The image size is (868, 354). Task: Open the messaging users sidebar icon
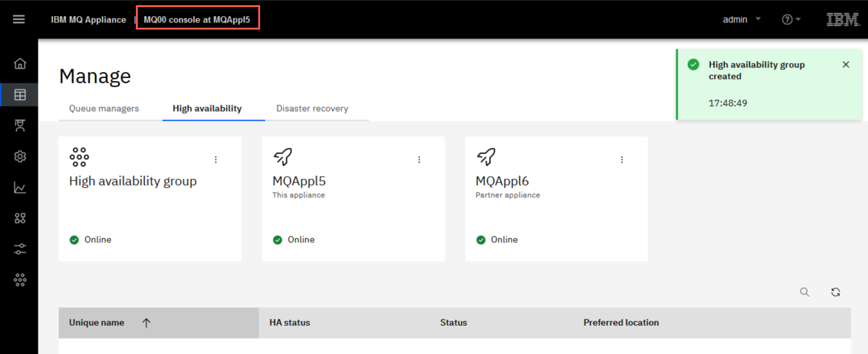[20, 126]
